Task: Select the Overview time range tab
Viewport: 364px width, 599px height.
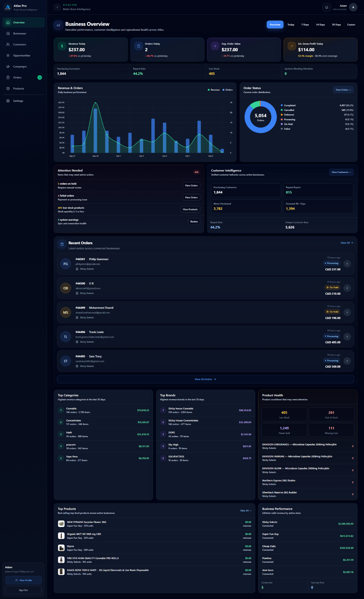Action: 275,25
